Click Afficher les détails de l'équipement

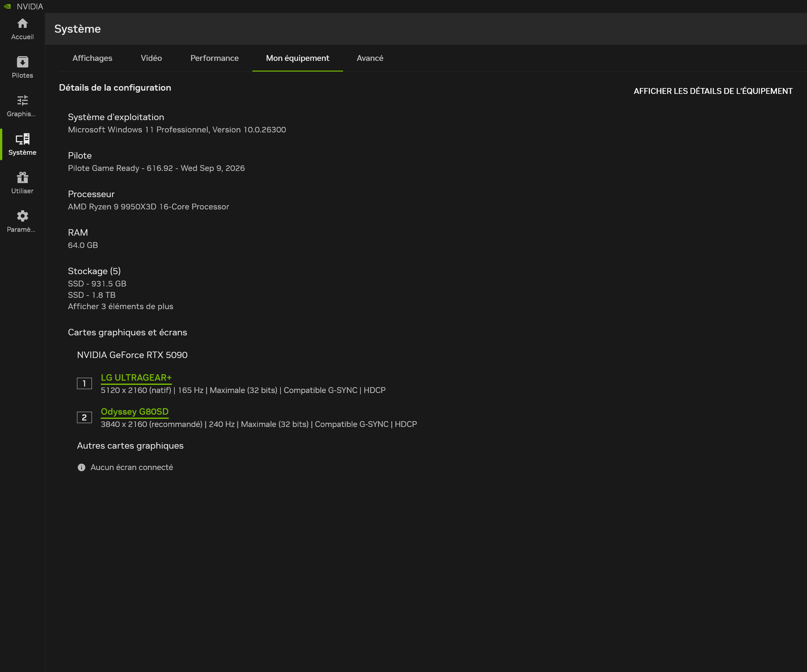tap(713, 91)
